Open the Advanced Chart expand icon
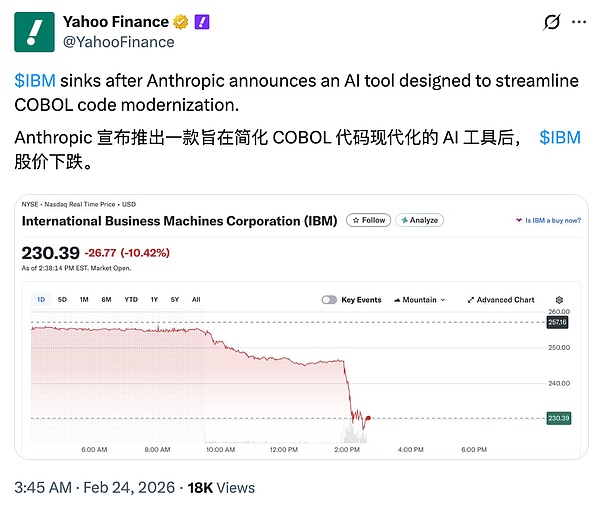Image resolution: width=600 pixels, height=513 pixels. (471, 299)
